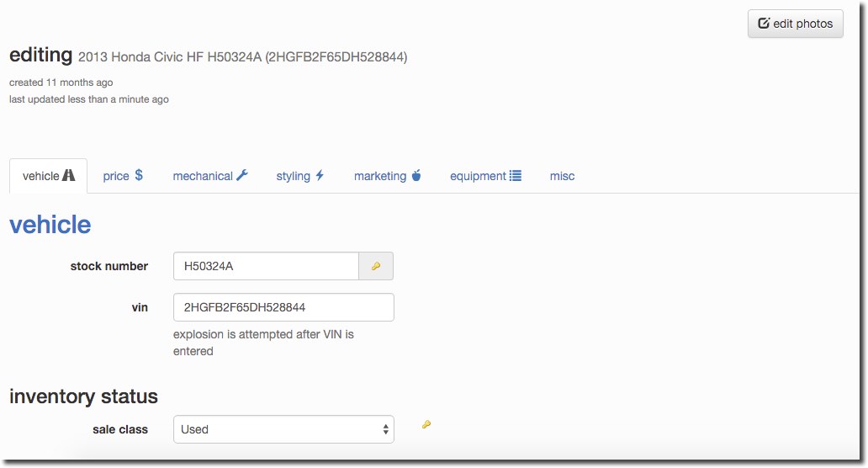Viewport: 868px width, 468px height.
Task: Open the marketing tab
Action: click(x=387, y=176)
